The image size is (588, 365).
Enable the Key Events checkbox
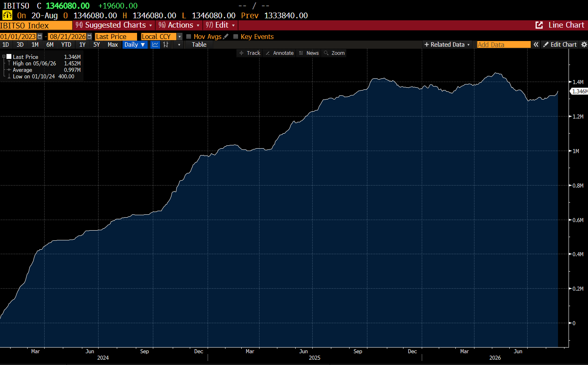[x=236, y=37]
